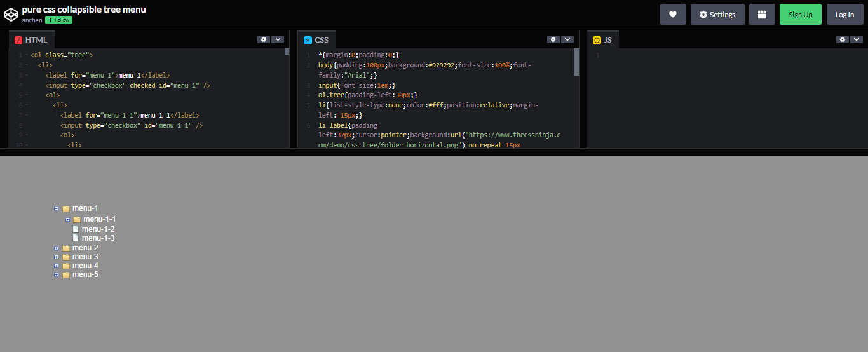Select the CSS editor tab
This screenshot has width=868, height=352.
(x=316, y=40)
